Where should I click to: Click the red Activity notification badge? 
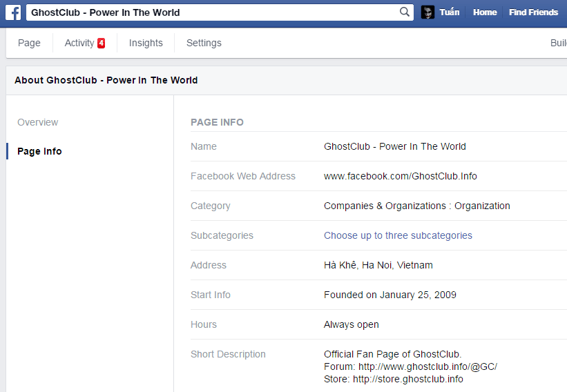102,43
